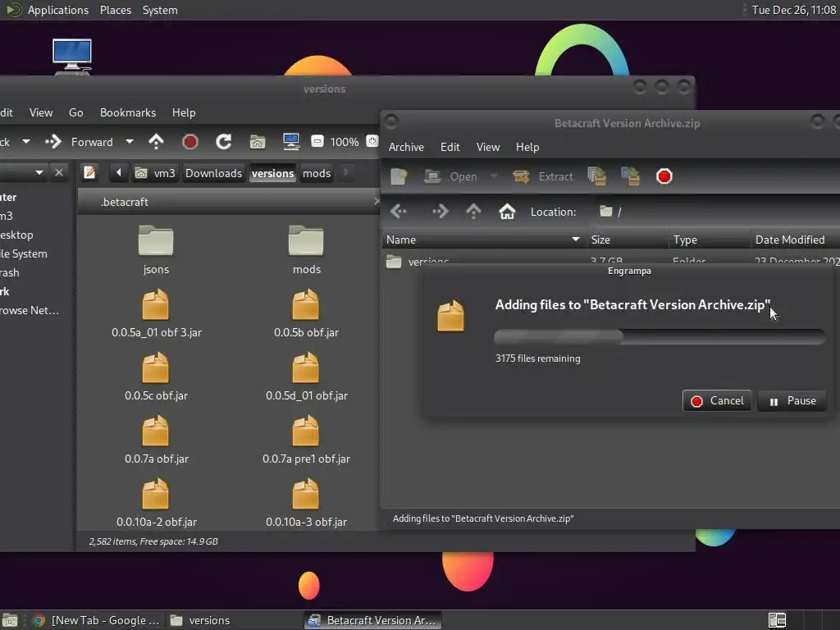Open the View menu in versions window
Image resolution: width=840 pixels, height=630 pixels.
(41, 113)
